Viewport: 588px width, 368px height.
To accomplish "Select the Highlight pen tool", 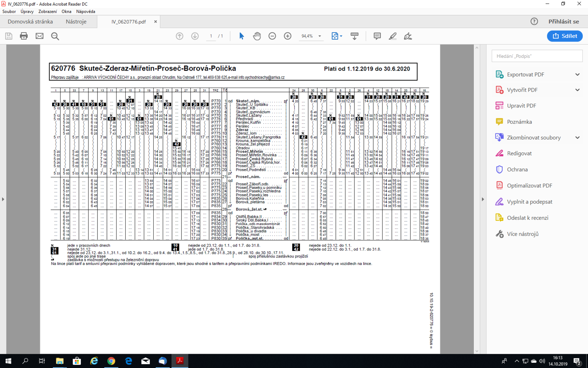I will [x=392, y=36].
